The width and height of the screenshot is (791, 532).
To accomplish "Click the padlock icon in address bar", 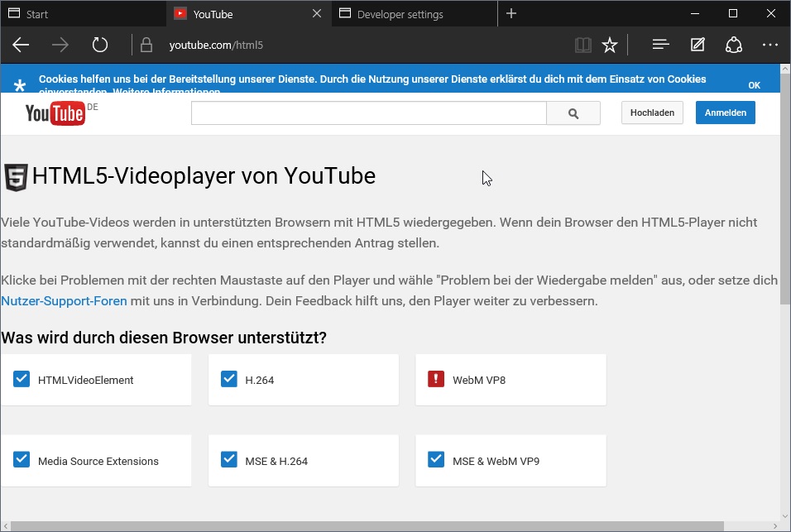I will coord(146,45).
